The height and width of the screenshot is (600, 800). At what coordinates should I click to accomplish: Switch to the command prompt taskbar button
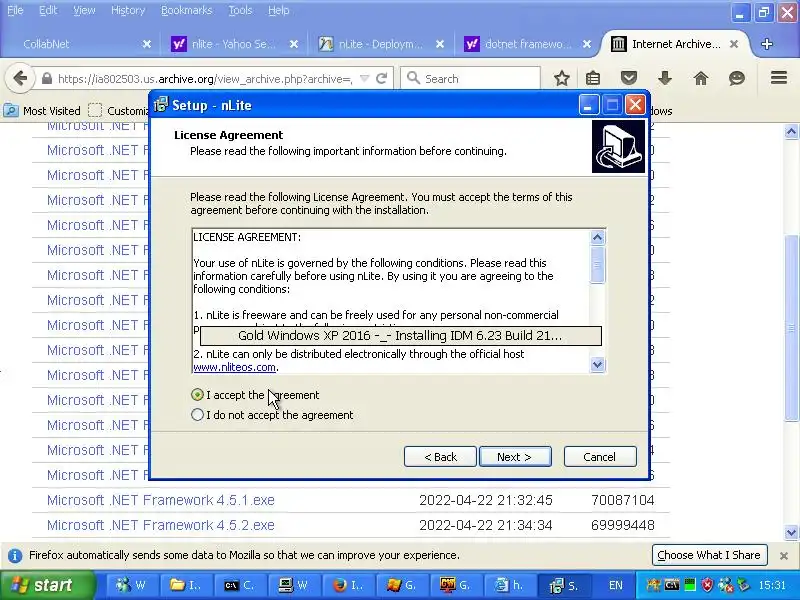tap(240, 585)
